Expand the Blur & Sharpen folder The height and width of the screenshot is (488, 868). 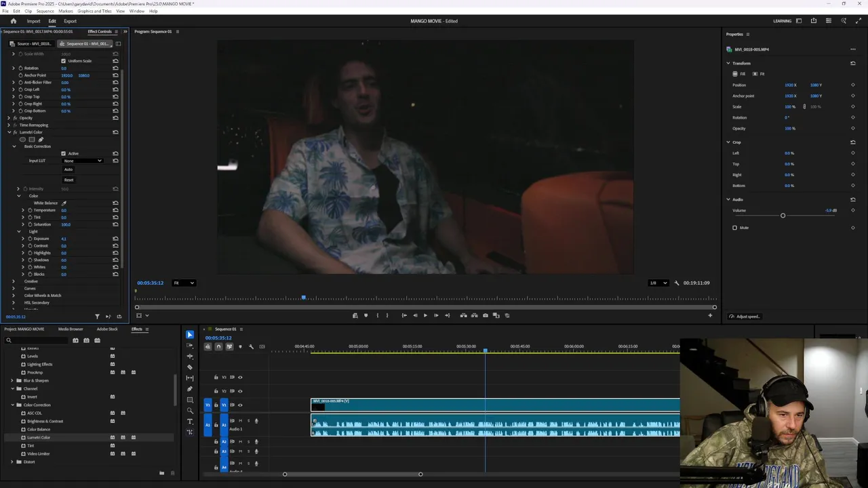12,381
